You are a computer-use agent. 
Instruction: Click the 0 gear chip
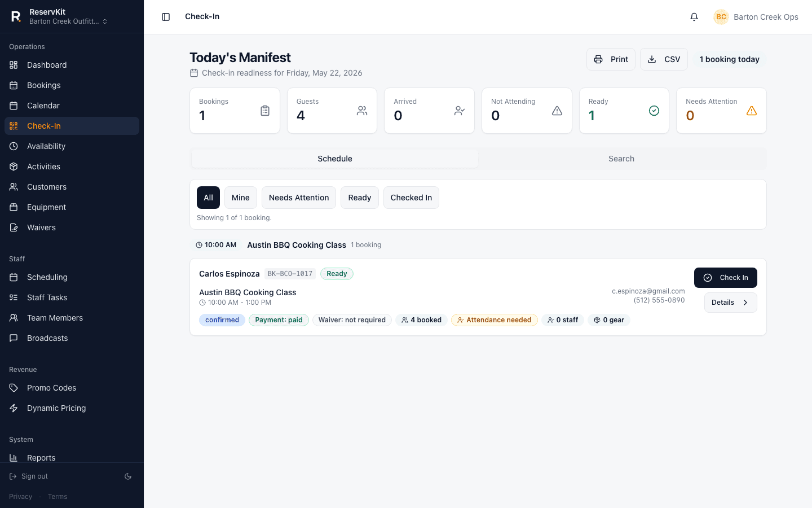click(609, 320)
